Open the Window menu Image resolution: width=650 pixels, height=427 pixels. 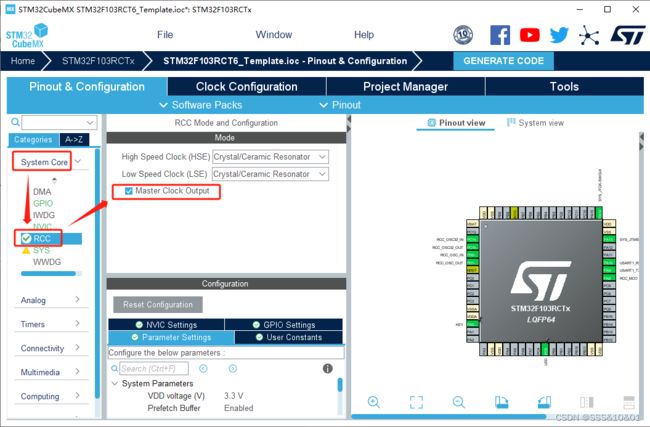pyautogui.click(x=274, y=35)
